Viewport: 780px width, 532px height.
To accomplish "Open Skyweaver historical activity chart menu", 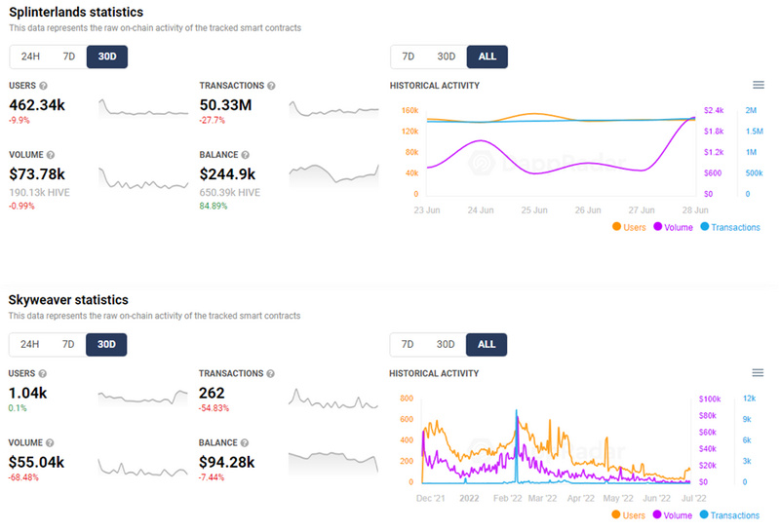I will pyautogui.click(x=759, y=373).
